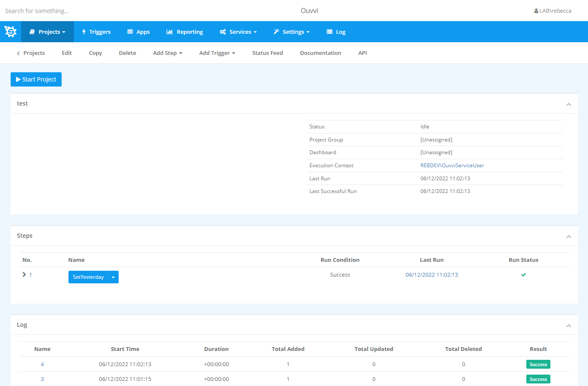Open the Log page in navbar
This screenshot has width=588, height=386.
tap(336, 32)
